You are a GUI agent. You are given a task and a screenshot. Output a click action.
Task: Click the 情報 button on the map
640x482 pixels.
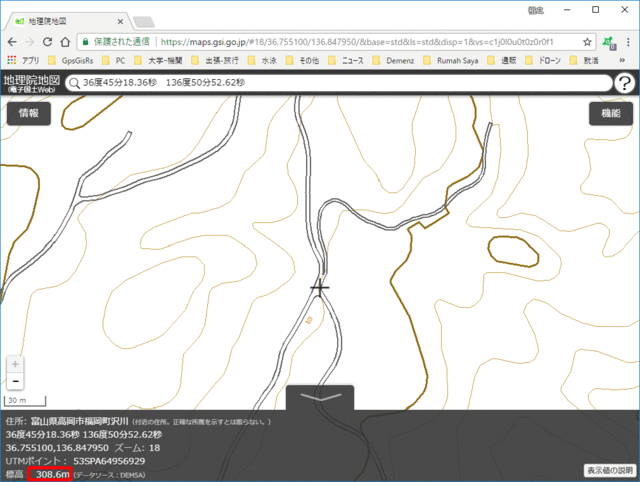coord(29,113)
